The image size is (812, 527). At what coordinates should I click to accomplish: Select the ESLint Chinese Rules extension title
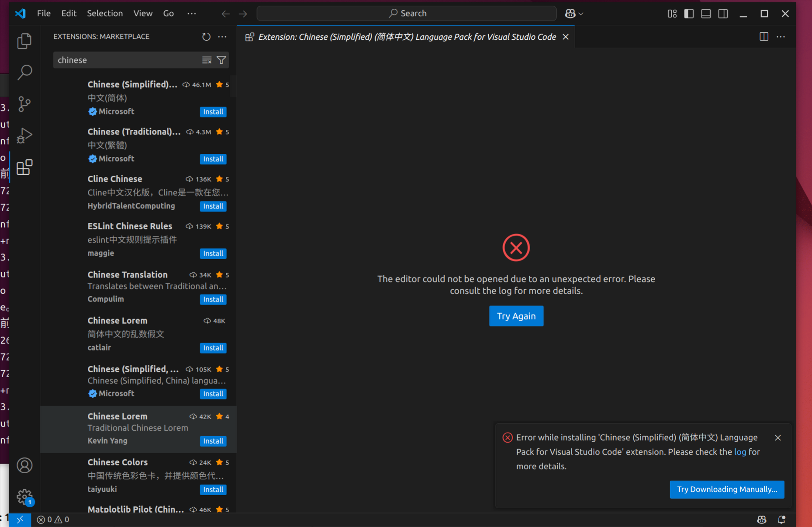tap(130, 226)
